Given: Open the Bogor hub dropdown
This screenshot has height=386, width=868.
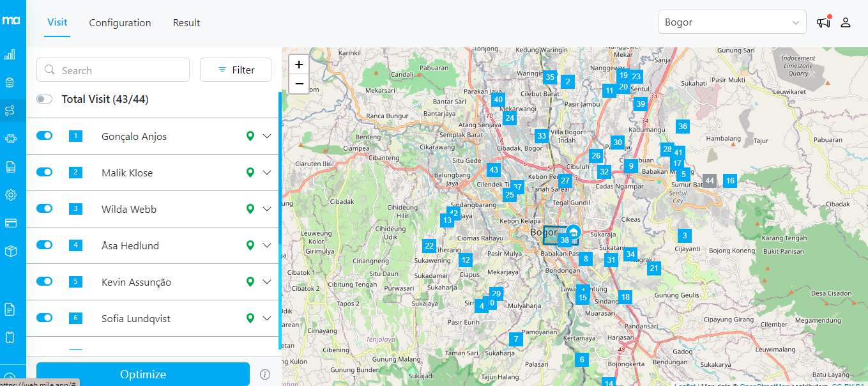Looking at the screenshot, I should 732,22.
